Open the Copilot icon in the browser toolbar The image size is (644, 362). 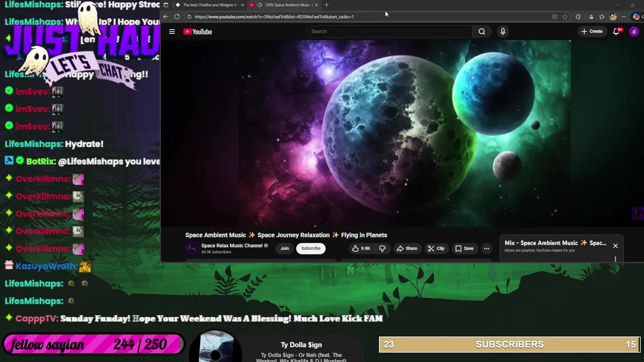[636, 17]
